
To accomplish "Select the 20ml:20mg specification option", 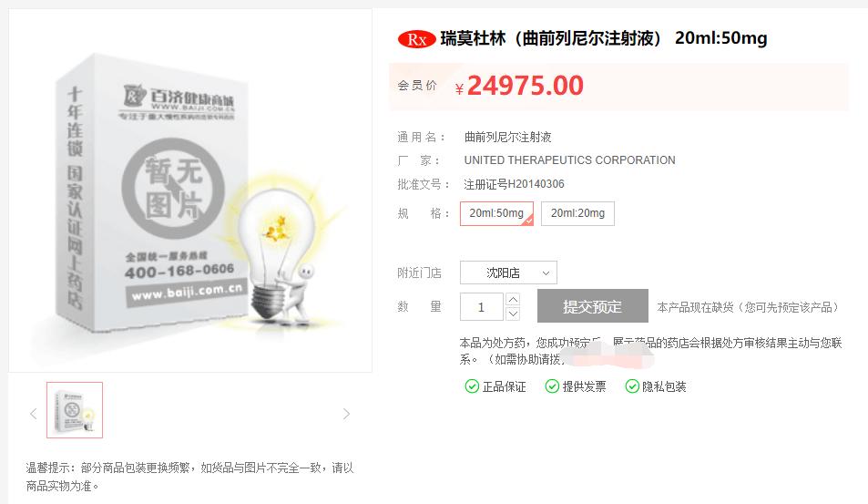I will 578,213.
